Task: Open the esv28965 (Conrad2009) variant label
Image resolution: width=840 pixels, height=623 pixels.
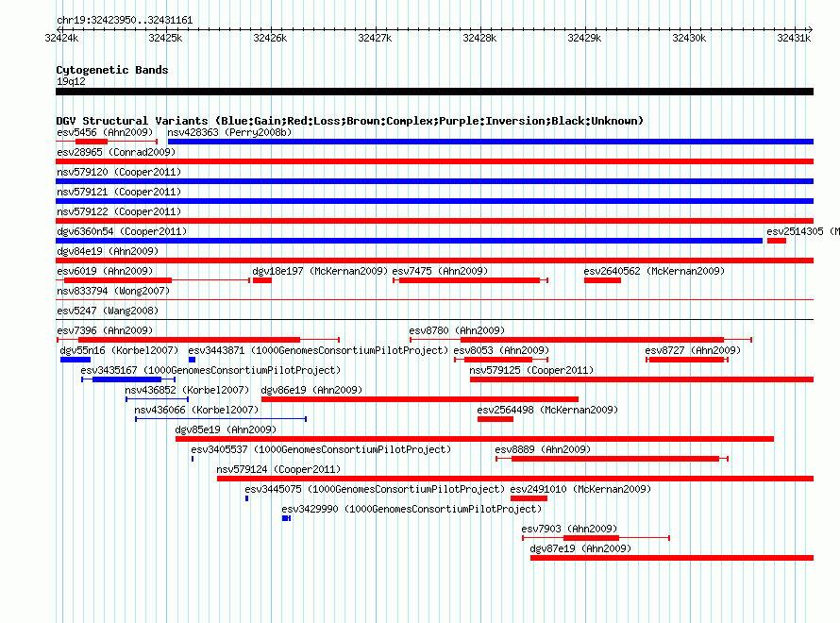Action: click(x=116, y=152)
